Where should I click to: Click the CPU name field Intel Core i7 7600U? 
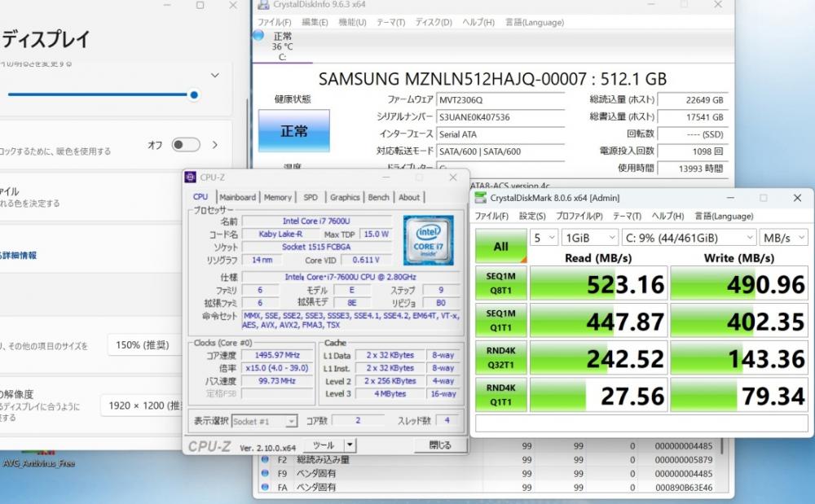point(316,221)
